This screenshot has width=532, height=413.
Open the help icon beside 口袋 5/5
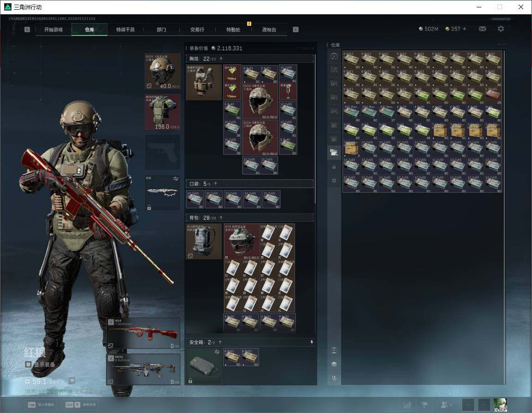215,183
